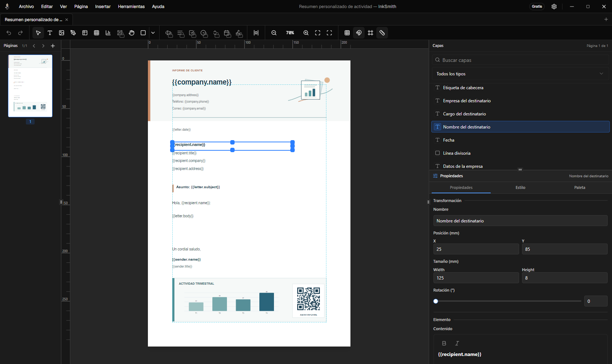Image resolution: width=612 pixels, height=364 pixels.
Task: Open the Archivo menu
Action: [x=26, y=7]
